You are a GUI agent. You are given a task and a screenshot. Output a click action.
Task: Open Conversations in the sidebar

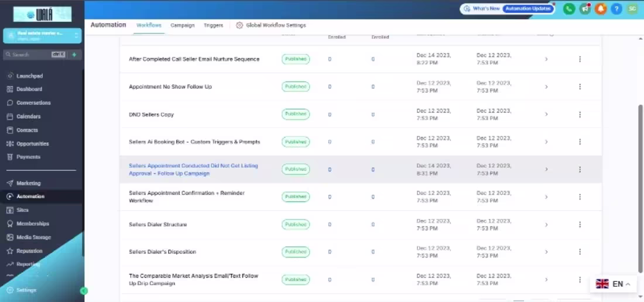(33, 103)
